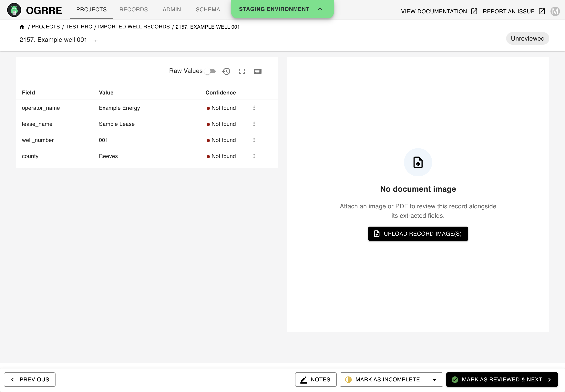Click the Field column header
565x392 pixels.
[x=28, y=93]
